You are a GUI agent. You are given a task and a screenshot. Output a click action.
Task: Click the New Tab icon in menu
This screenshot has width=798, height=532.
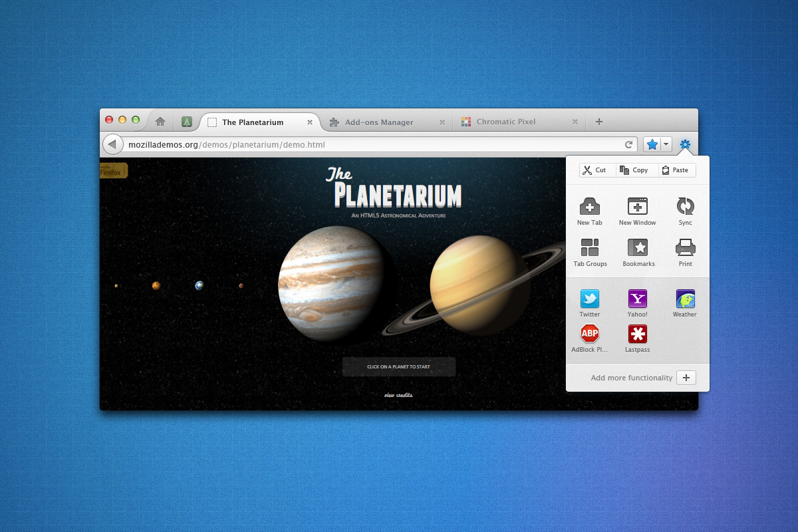pos(589,207)
